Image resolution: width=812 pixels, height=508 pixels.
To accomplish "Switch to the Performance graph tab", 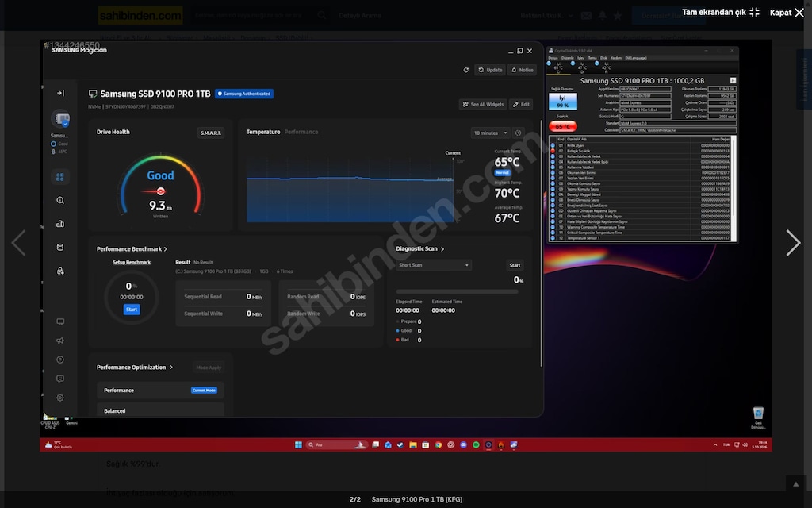I will click(301, 133).
